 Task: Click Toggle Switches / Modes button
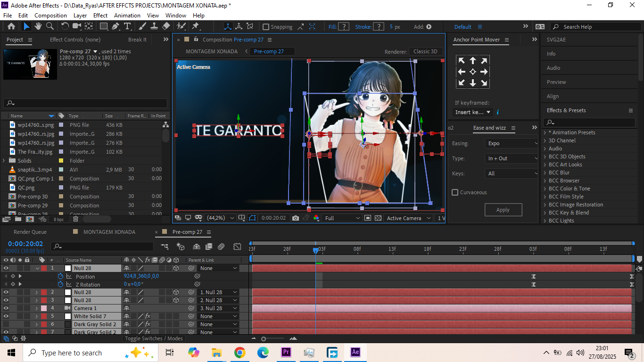tap(153, 338)
